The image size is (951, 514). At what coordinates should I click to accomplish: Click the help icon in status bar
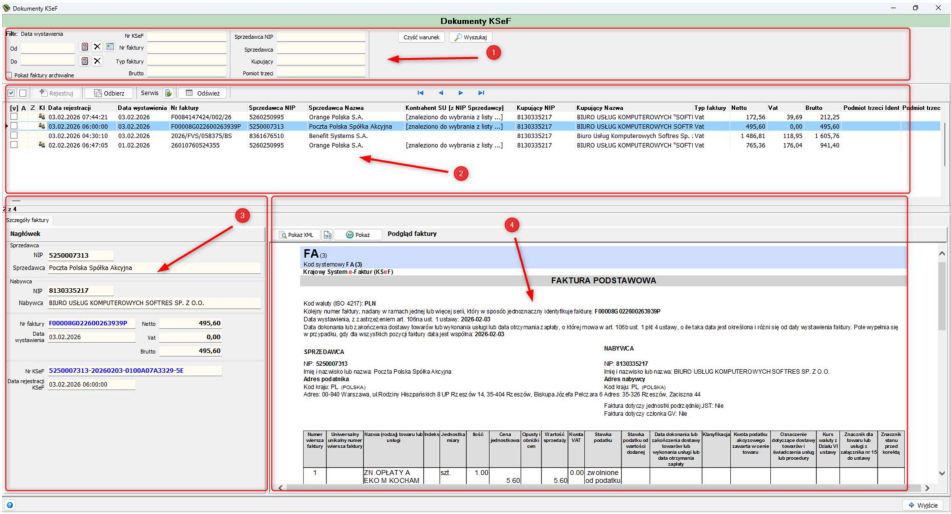[x=10, y=505]
